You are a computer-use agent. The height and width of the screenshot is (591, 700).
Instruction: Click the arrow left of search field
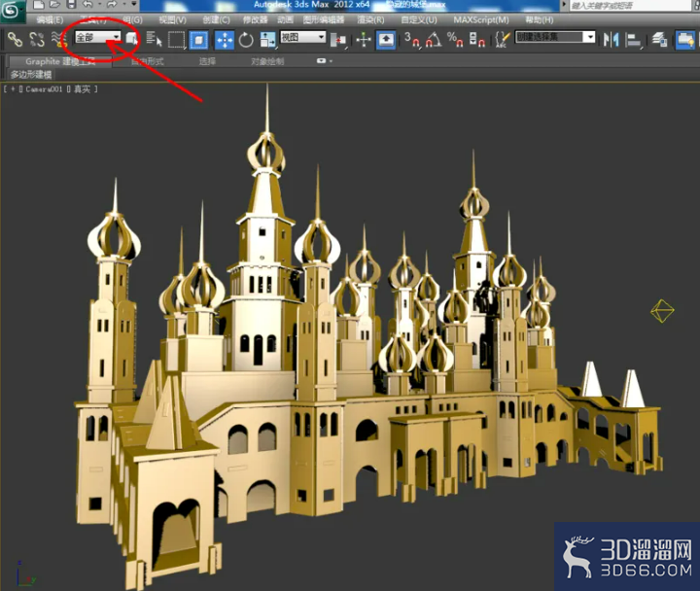(x=564, y=5)
